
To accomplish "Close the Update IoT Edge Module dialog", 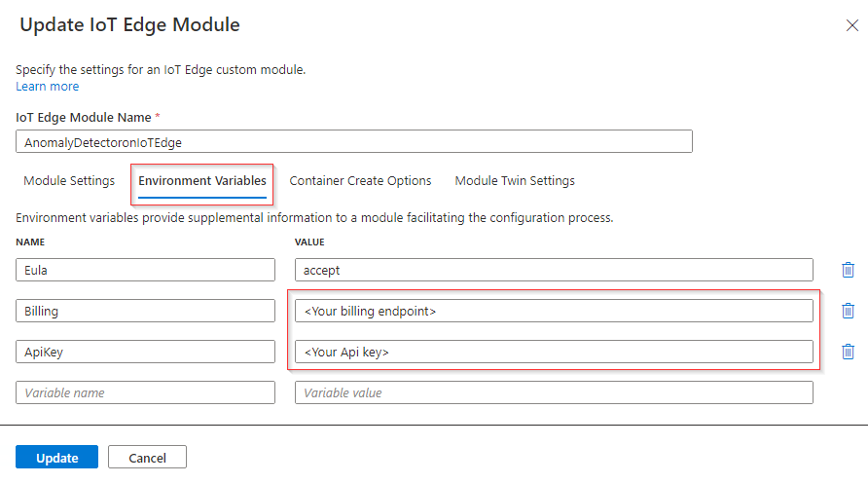I will (851, 25).
